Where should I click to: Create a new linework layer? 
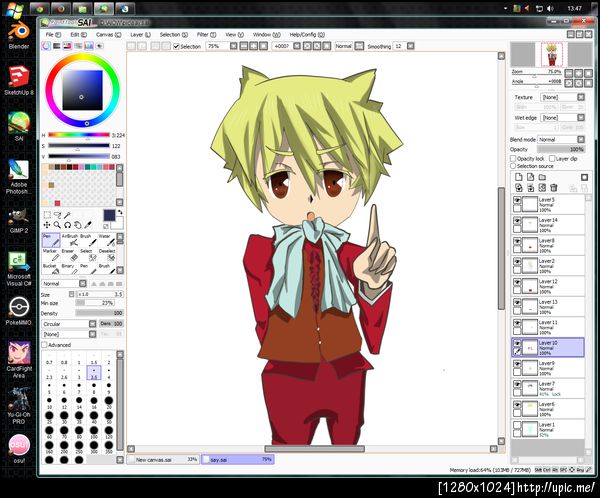click(530, 177)
